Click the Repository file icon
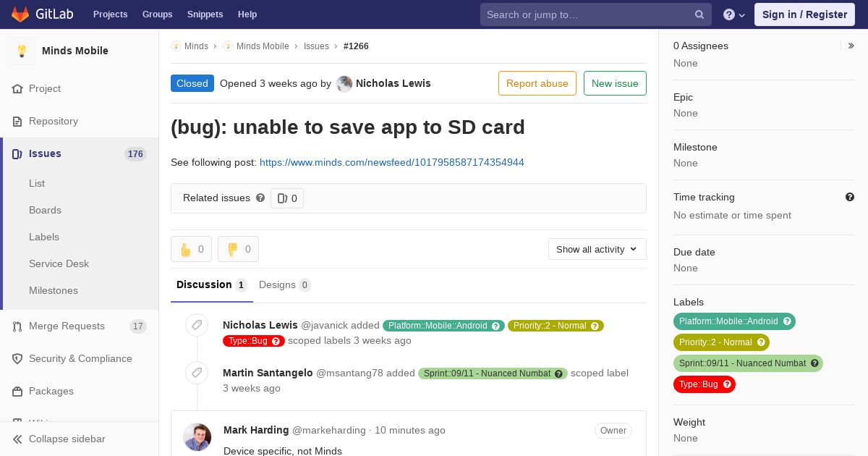Viewport: 868px width, 456px height. [x=17, y=121]
